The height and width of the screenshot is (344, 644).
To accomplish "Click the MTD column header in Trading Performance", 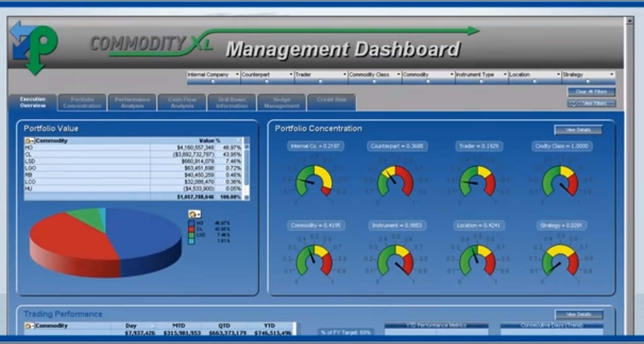I will (x=179, y=326).
